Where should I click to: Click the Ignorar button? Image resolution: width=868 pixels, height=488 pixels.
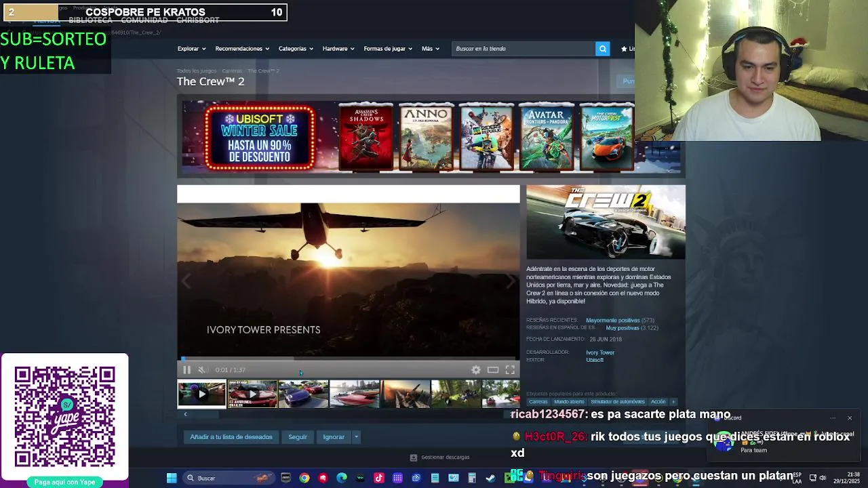[334, 437]
